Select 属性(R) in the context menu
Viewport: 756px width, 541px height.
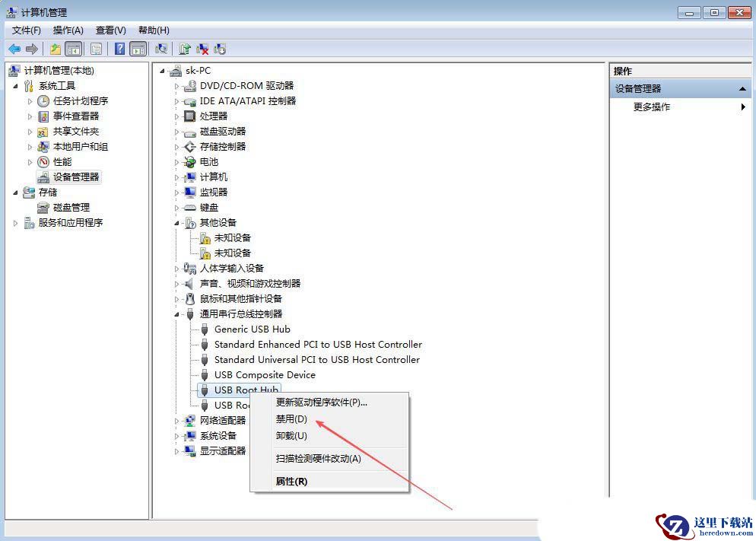pos(291,482)
